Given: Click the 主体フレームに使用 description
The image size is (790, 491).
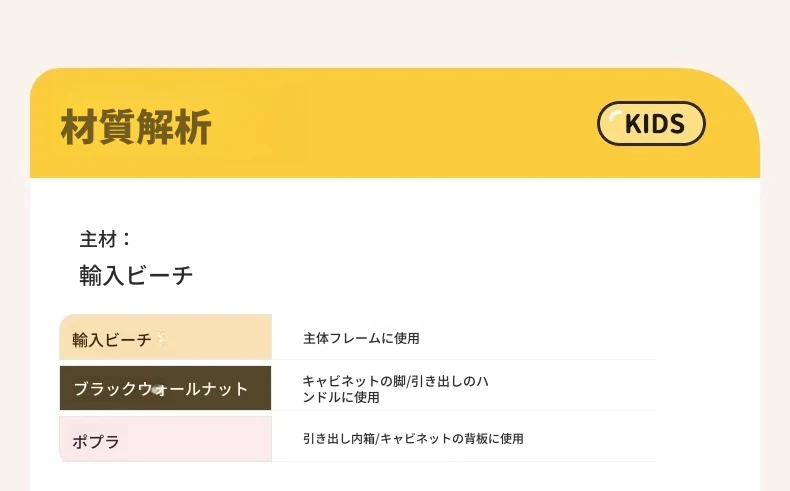Looking at the screenshot, I should click(x=361, y=339).
